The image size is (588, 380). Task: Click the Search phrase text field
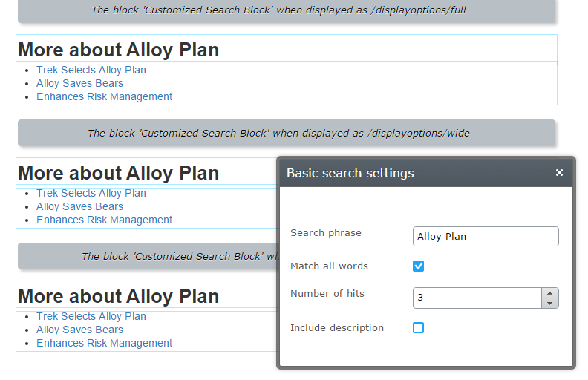click(486, 236)
